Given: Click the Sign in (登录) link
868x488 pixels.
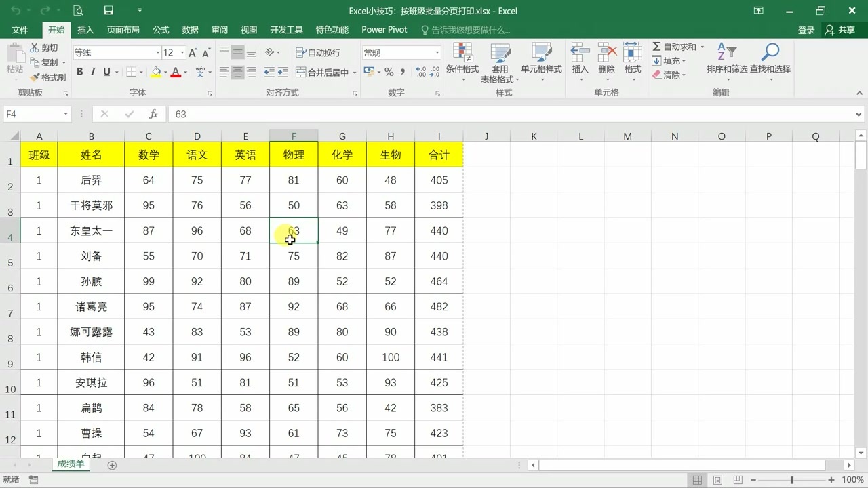Looking at the screenshot, I should pos(806,30).
